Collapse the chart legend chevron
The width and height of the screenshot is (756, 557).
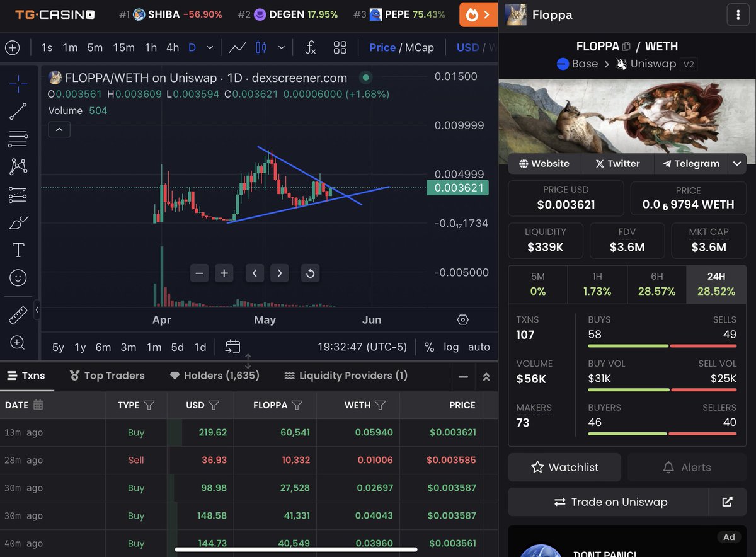(59, 130)
